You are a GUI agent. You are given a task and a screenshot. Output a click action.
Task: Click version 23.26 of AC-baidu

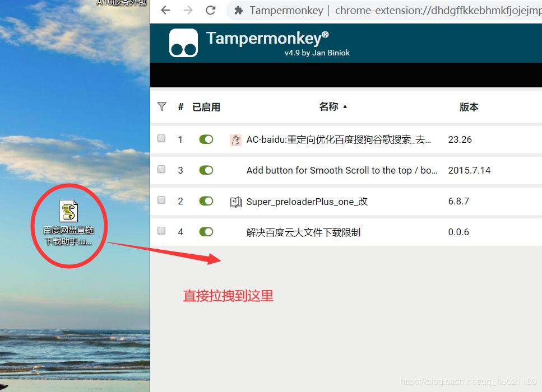[460, 140]
